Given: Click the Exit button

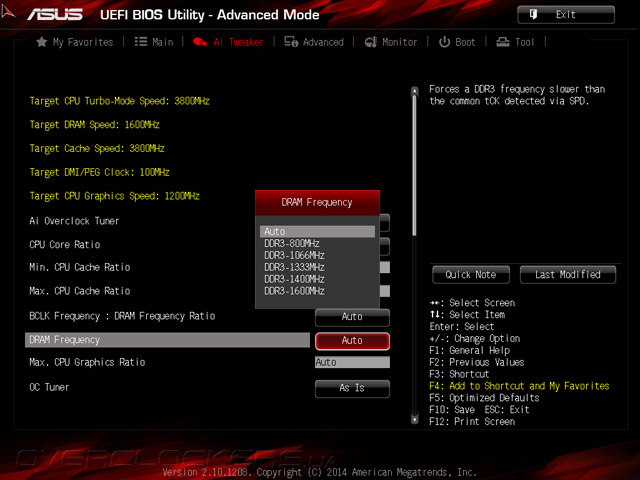Looking at the screenshot, I should [566, 15].
